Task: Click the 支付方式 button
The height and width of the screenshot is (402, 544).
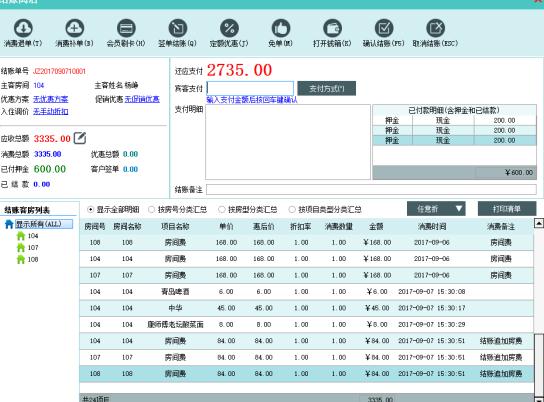Action: click(326, 88)
